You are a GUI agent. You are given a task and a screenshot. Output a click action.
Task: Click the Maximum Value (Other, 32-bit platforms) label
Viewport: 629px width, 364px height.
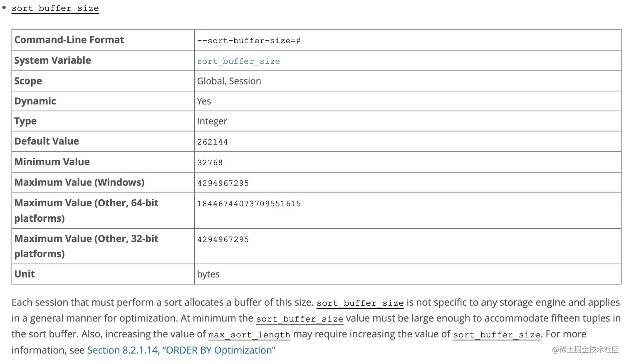86,246
